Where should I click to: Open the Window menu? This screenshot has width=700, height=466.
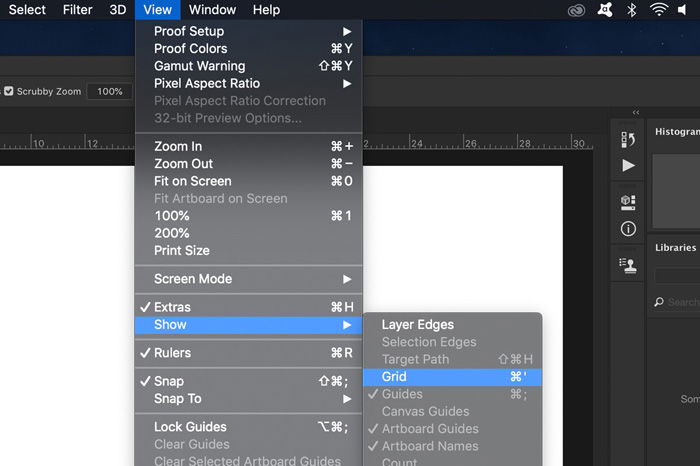tap(212, 10)
